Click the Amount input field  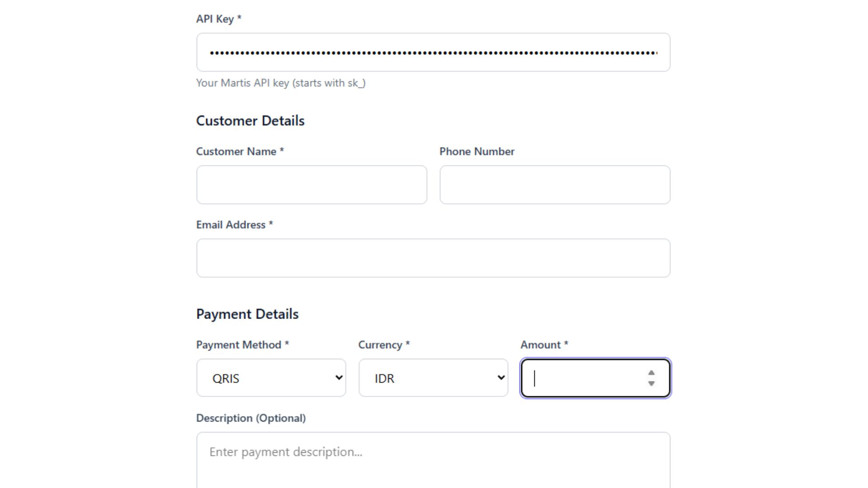(x=583, y=378)
